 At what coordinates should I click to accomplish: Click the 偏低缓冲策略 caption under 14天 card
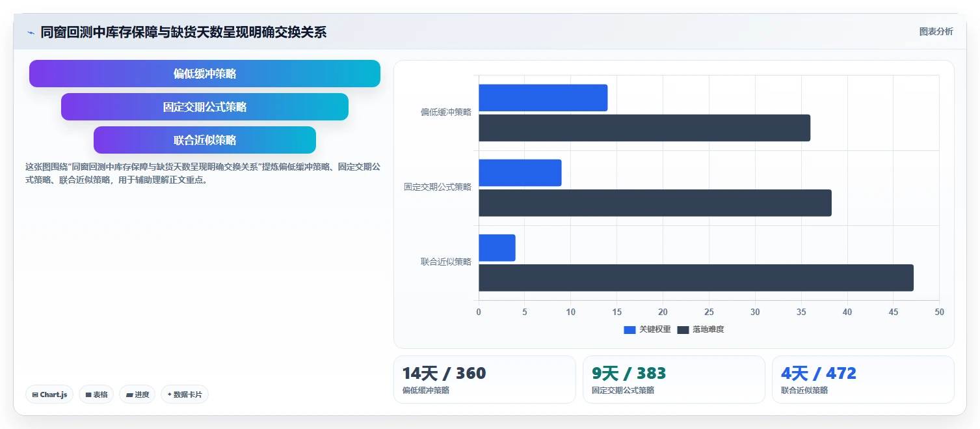coord(426,391)
